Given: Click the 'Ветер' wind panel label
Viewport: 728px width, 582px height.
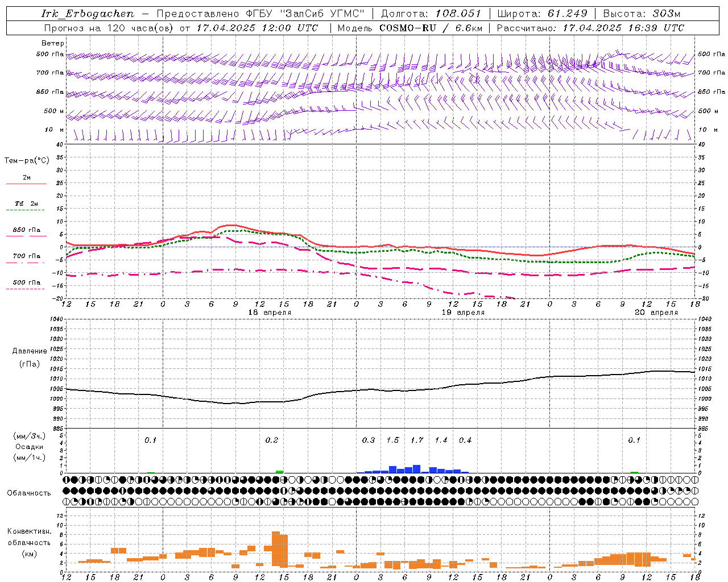Looking at the screenshot, I should 53,43.
